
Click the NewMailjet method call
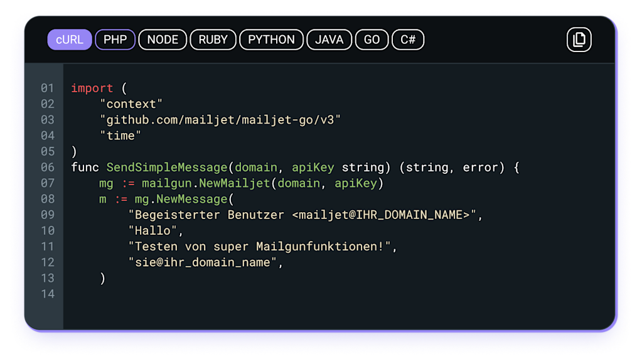pyautogui.click(x=233, y=183)
